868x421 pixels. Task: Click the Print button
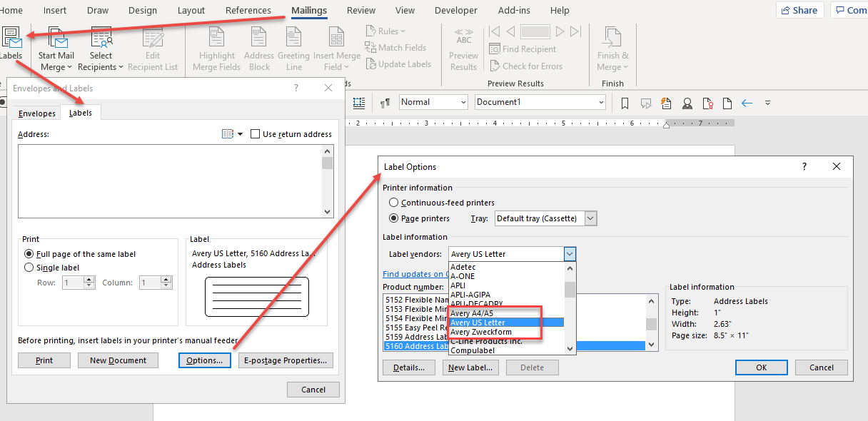tap(44, 360)
